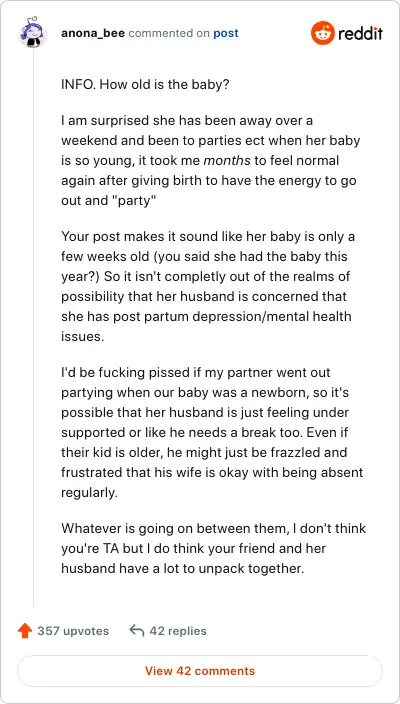The image size is (400, 704).
Task: Open the blue "post" link
Action: [226, 34]
